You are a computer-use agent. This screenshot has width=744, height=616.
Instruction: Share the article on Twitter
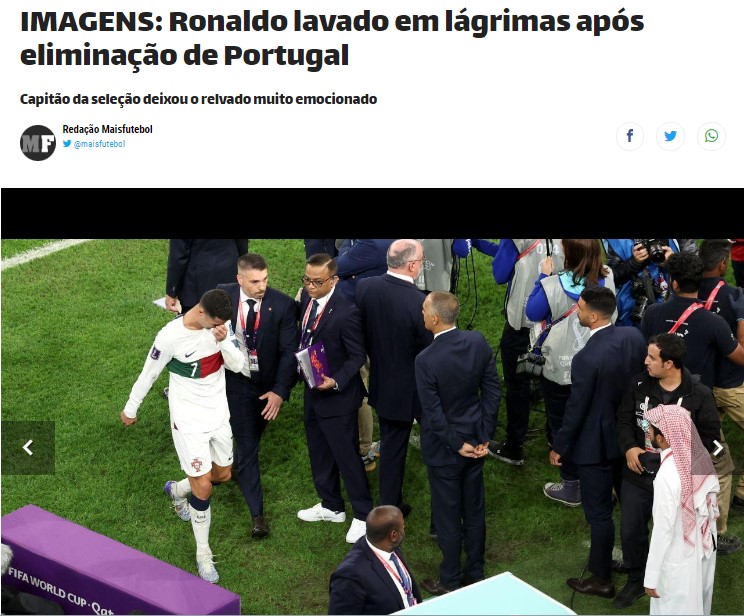pyautogui.click(x=670, y=136)
